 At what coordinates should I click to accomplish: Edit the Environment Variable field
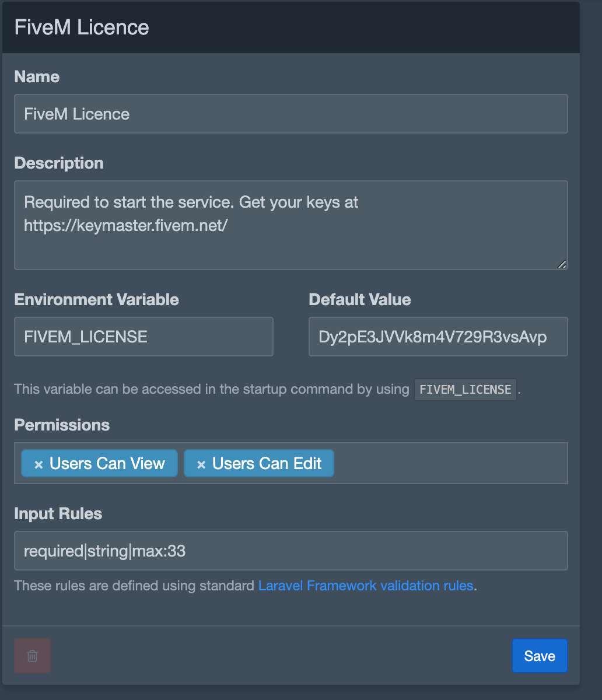143,337
